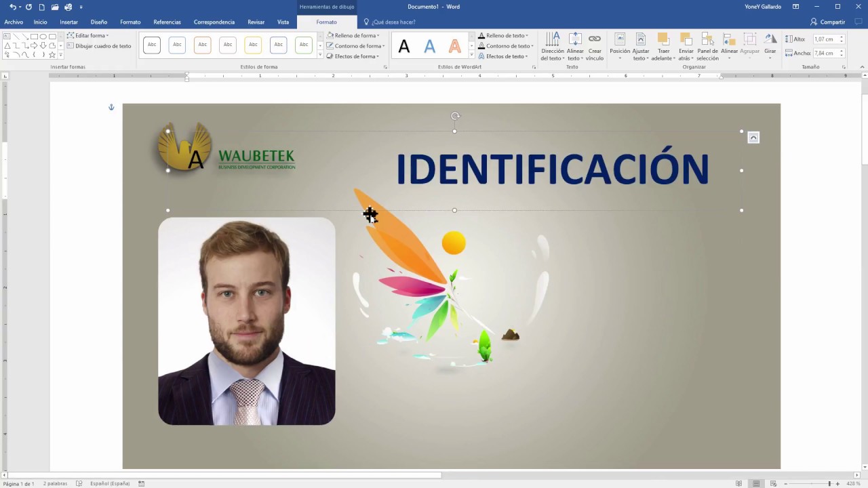Undo the last action in quick access toolbar

[x=12, y=7]
